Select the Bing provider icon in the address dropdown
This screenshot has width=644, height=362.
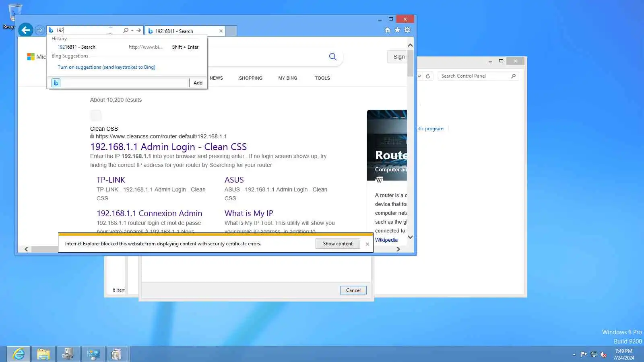tap(56, 83)
